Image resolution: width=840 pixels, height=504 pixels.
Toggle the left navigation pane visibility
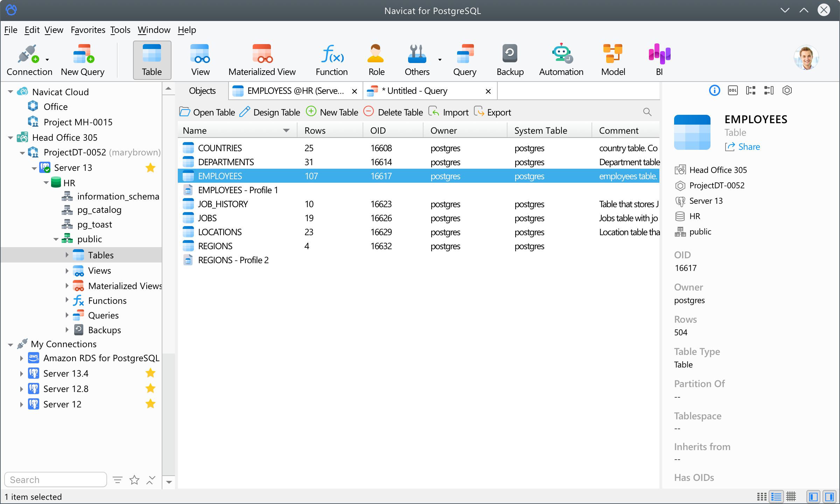813,497
